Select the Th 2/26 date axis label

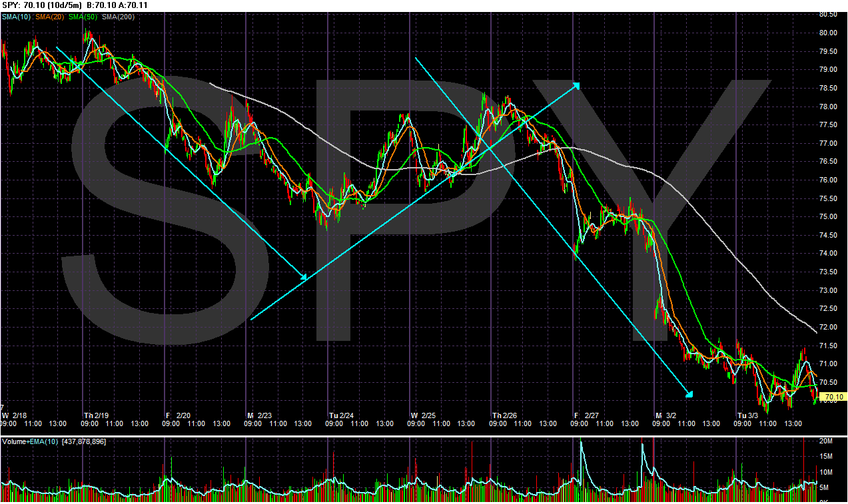505,413
